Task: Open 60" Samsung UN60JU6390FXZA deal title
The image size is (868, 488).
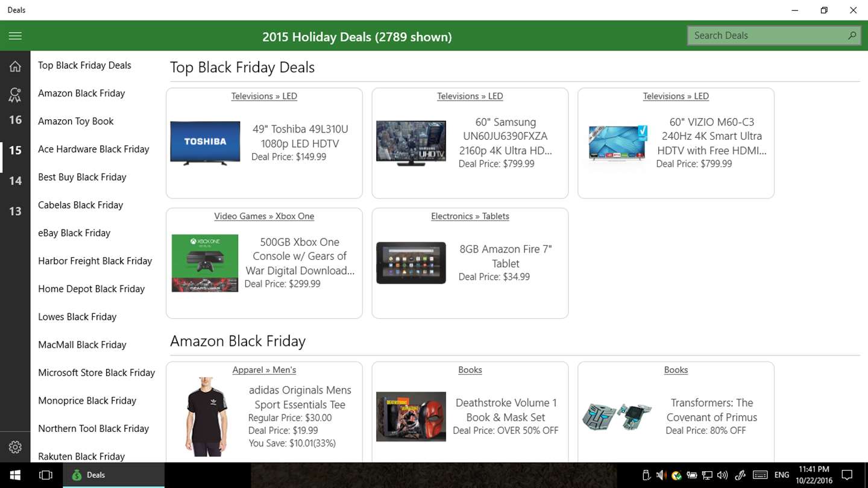Action: [x=505, y=136]
